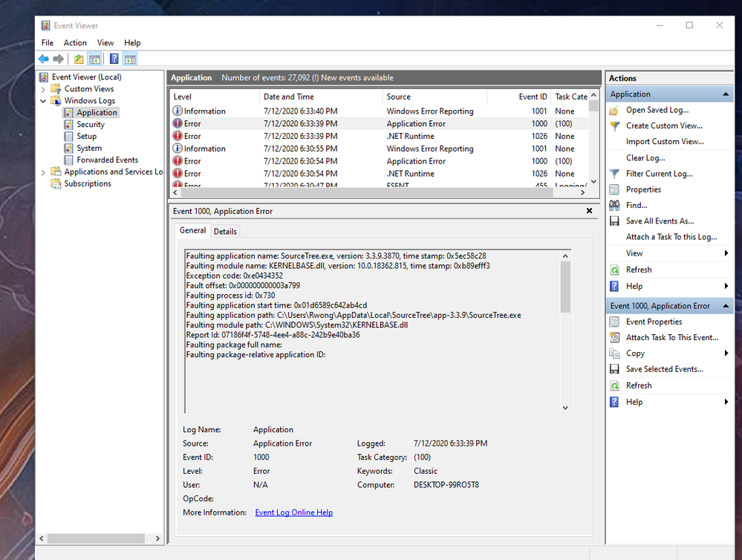Select Information event at 6:33:40 PM

click(379, 111)
